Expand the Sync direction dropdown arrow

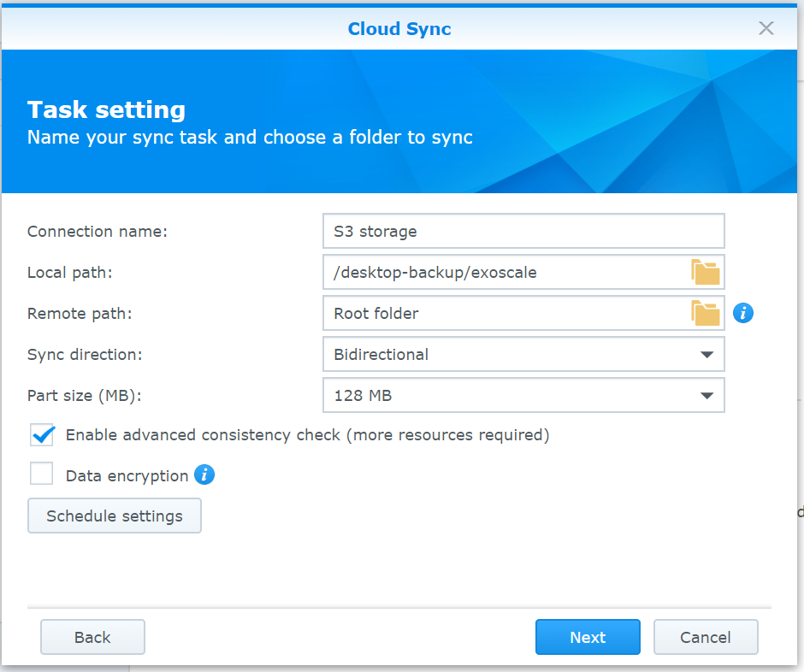point(706,354)
